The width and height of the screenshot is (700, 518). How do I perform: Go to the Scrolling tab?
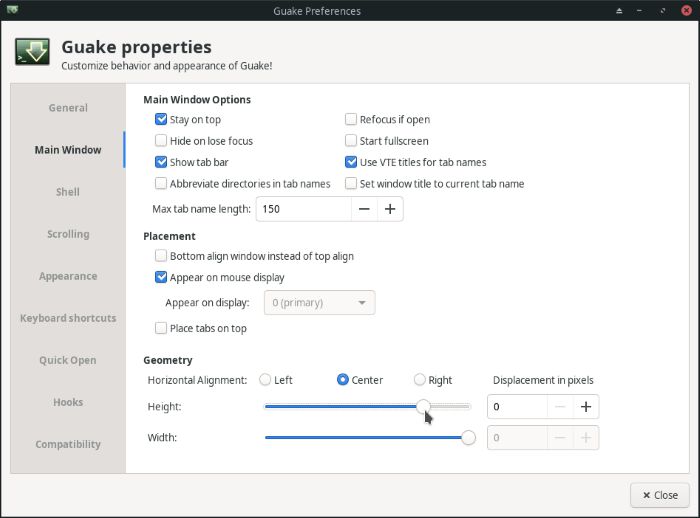[68, 234]
